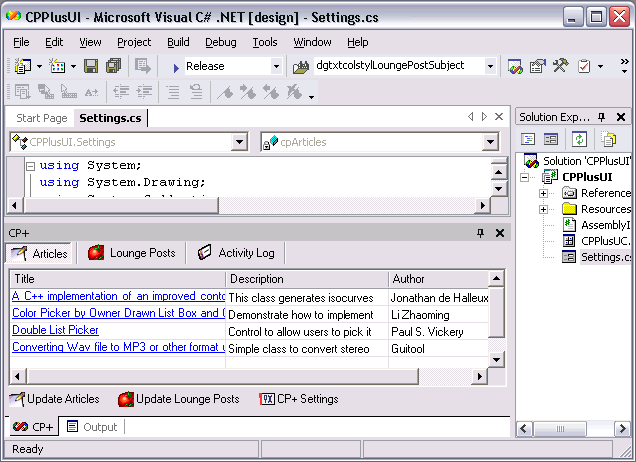Click the Uncomment Selection icon

click(x=196, y=92)
